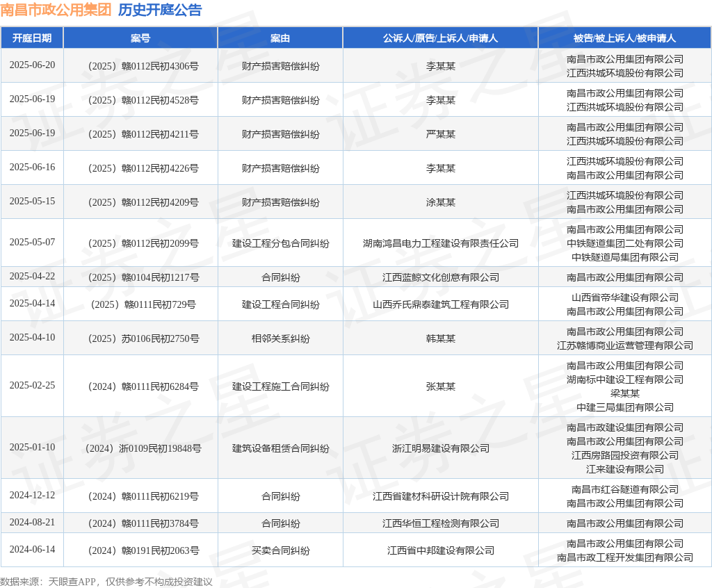Click plaintiff 江西蓝鲸文化创意有限公司
Image resolution: width=712 pixels, height=588 pixels.
pyautogui.click(x=440, y=277)
